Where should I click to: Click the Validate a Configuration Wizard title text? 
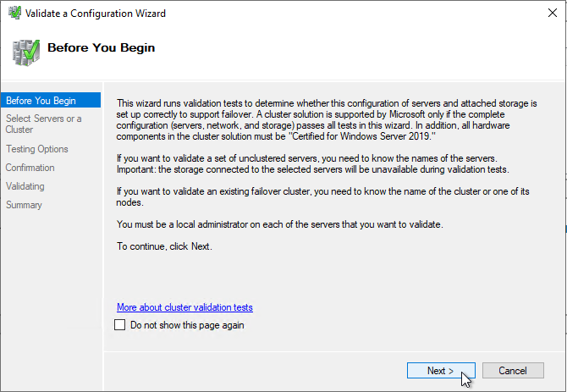(96, 14)
